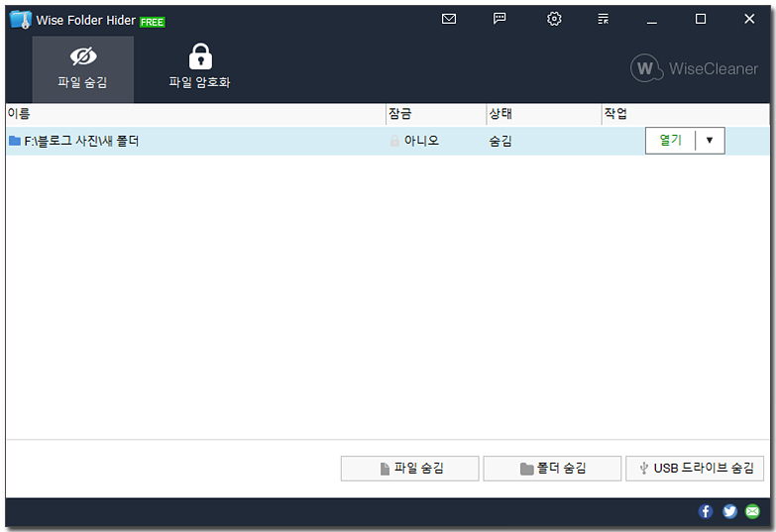Click the 숨김 status cell

coord(500,141)
